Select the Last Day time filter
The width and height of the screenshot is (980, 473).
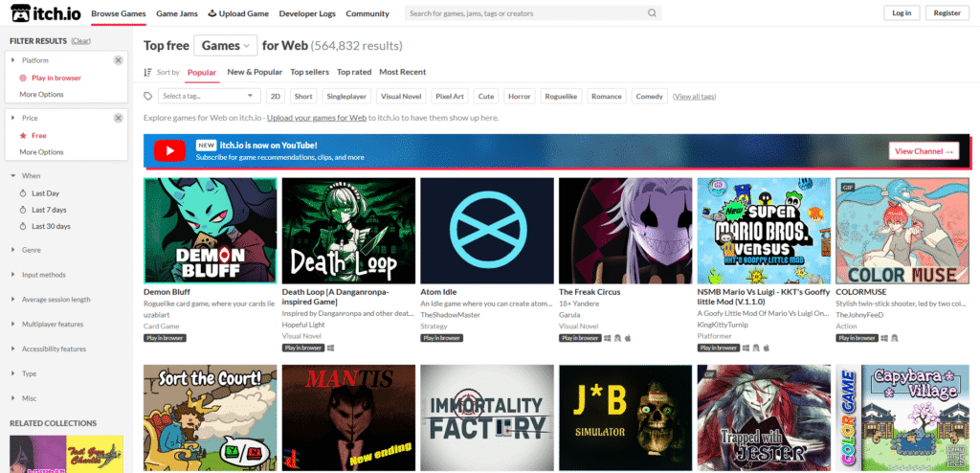(x=44, y=193)
